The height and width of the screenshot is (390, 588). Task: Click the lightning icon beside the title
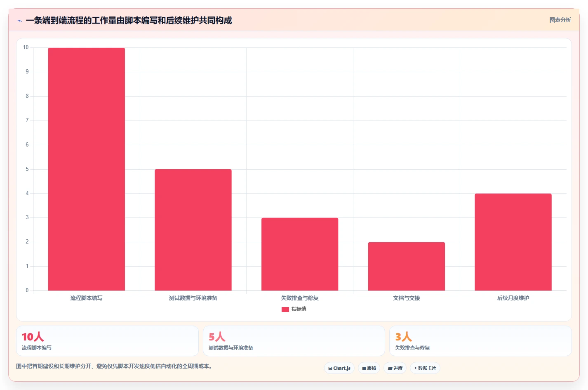[19, 21]
